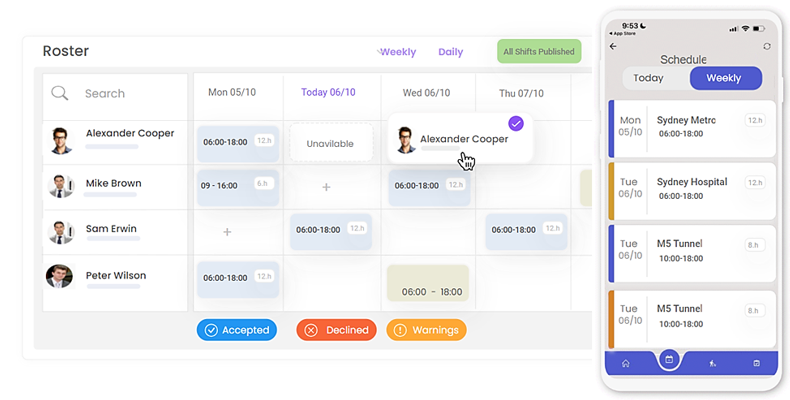Screen dimensions: 790x400
Task: Tap the rightmost calendar icon in bottom bar
Action: pos(756,363)
